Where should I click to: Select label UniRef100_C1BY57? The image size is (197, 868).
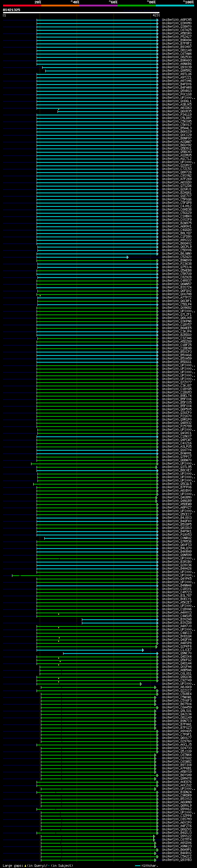pyautogui.click(x=177, y=325)
